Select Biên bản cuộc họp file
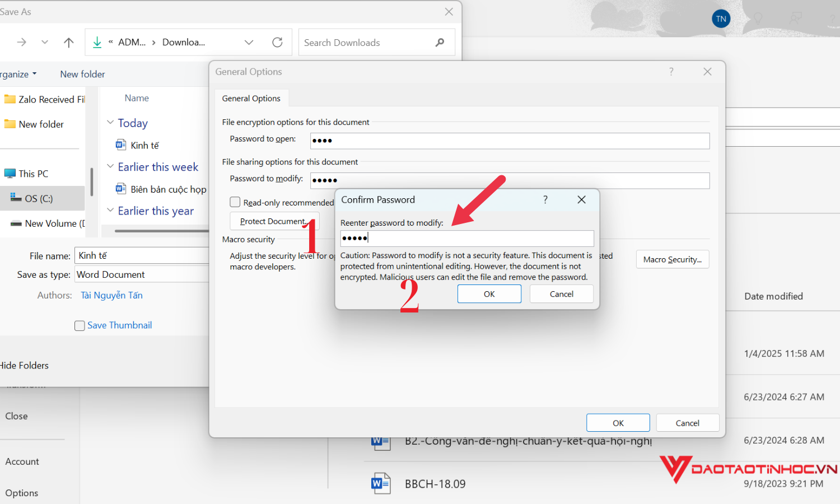Viewport: 840px width, 504px height. click(161, 189)
